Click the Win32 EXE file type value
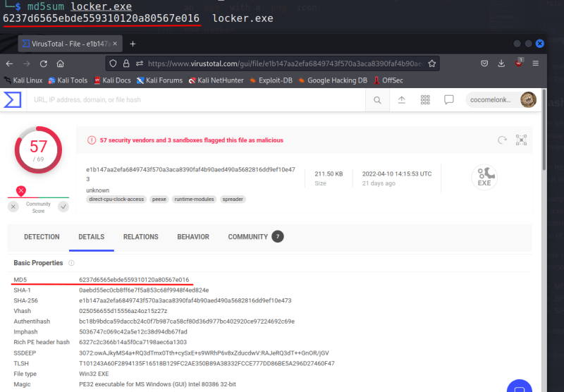Screen dimensions: 564x392 94,374
